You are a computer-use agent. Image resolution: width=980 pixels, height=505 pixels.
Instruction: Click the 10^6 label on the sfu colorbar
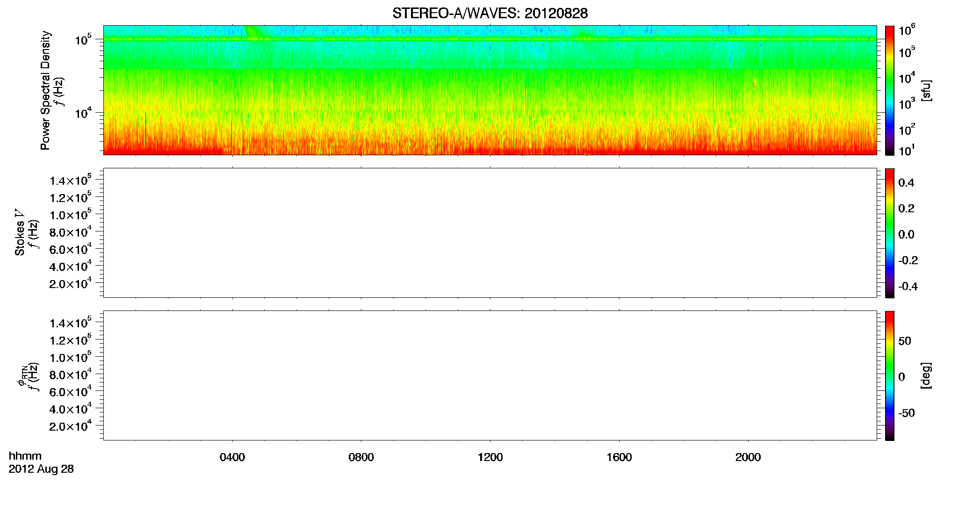(x=907, y=30)
